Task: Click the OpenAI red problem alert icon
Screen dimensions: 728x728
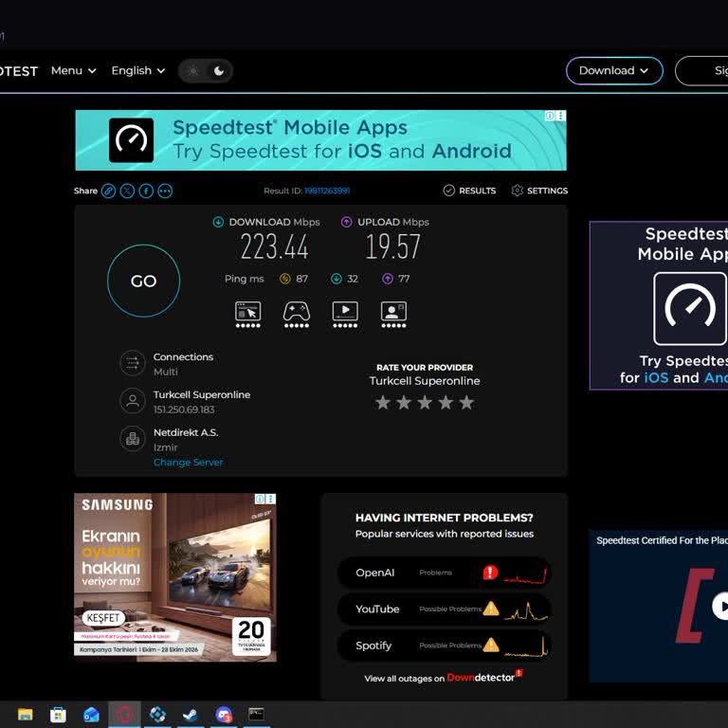Action: (490, 573)
